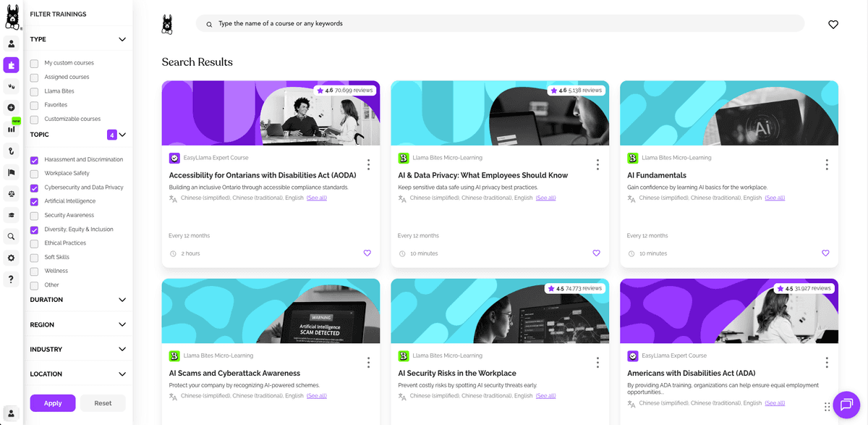Image resolution: width=868 pixels, height=425 pixels.
Task: Favorite the AI & Data Privacy course
Action: tap(596, 253)
